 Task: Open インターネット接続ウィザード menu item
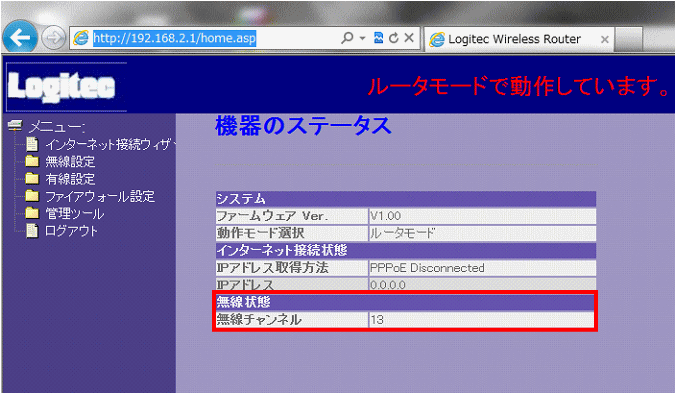pos(111,144)
